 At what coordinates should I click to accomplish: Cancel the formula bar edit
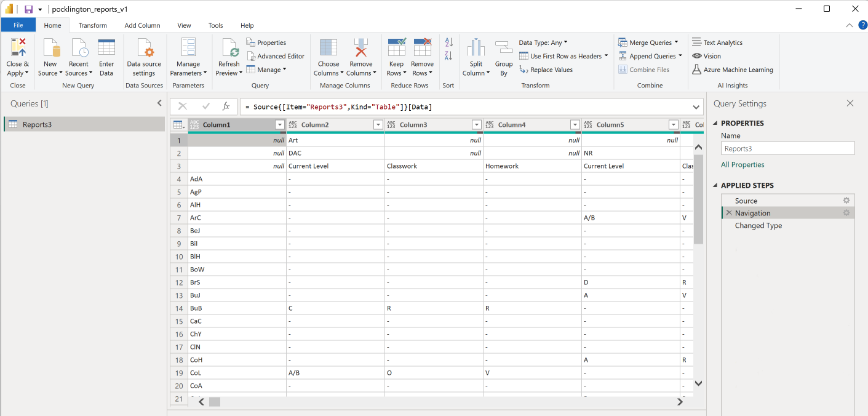(183, 106)
